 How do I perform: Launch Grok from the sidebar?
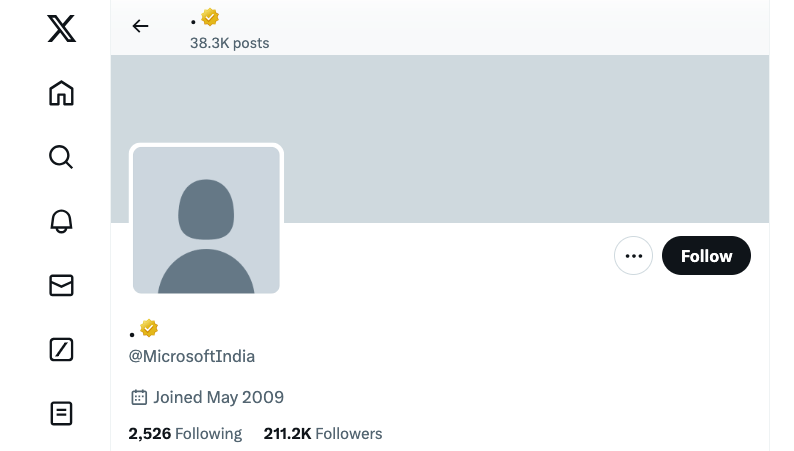click(x=61, y=349)
